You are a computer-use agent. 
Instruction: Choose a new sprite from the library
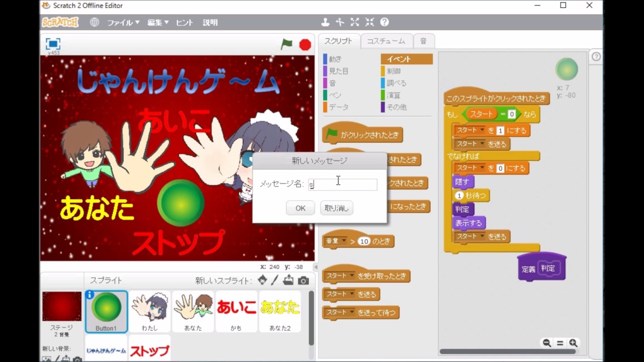263,280
